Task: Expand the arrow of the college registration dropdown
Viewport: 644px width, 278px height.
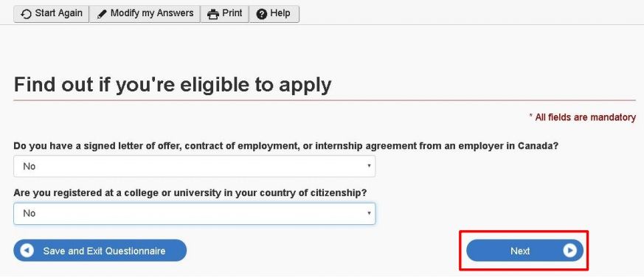Action: [x=369, y=213]
